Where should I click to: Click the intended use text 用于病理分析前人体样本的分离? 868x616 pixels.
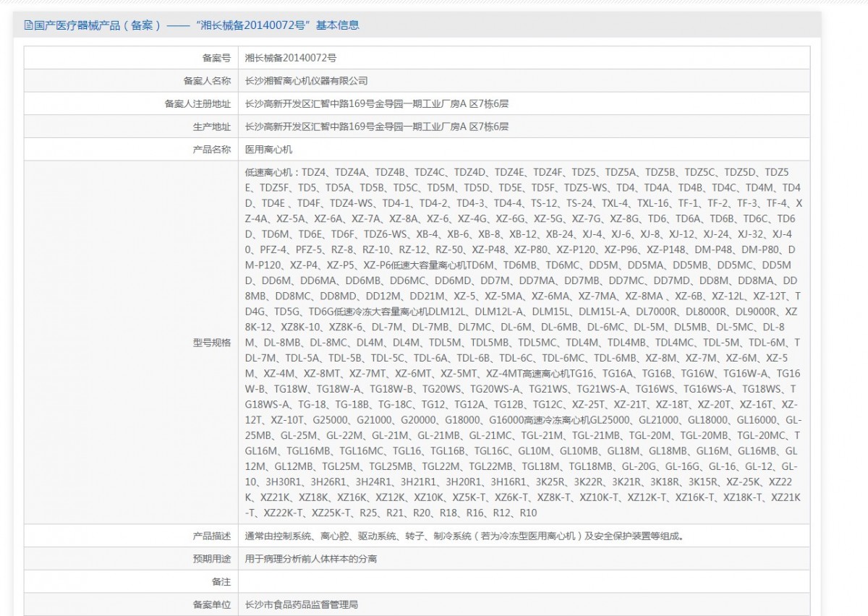[x=311, y=559]
